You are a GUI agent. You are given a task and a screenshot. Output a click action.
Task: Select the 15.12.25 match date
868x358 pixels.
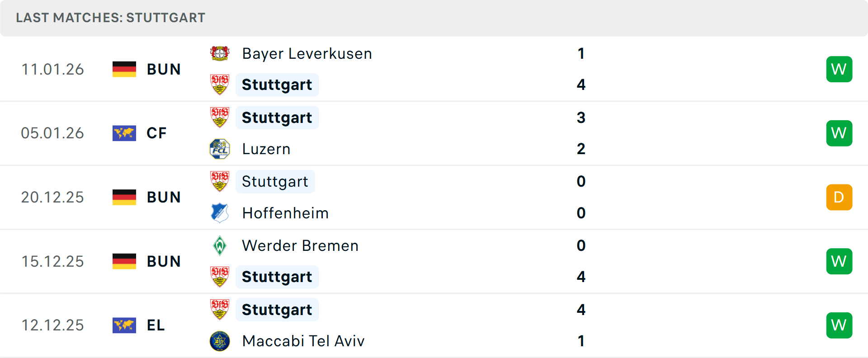tap(52, 261)
